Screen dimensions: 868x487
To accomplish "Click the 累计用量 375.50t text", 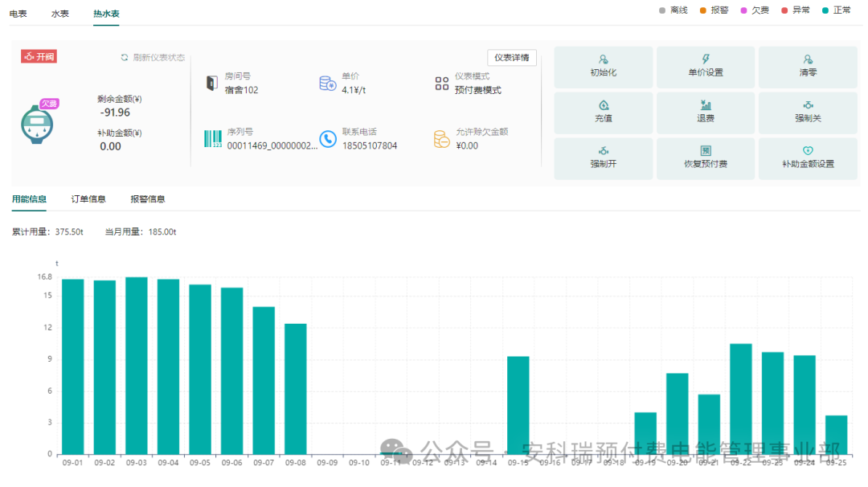I will coord(47,232).
